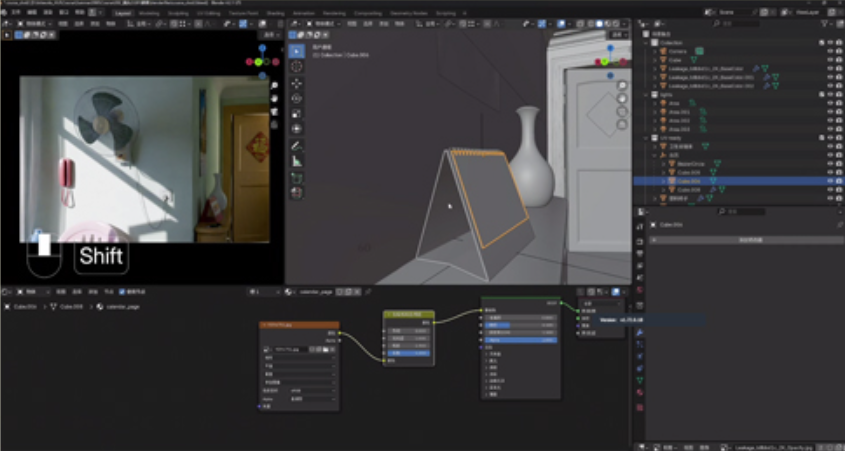
Task: Select the Add Cube tool
Action: [x=296, y=178]
